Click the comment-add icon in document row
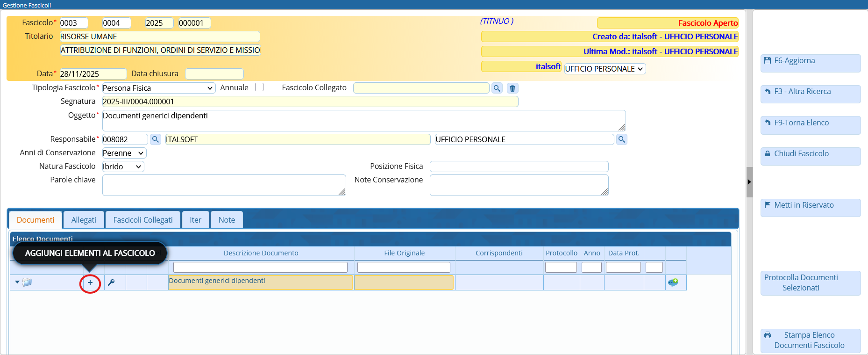868x355 pixels. point(673,283)
